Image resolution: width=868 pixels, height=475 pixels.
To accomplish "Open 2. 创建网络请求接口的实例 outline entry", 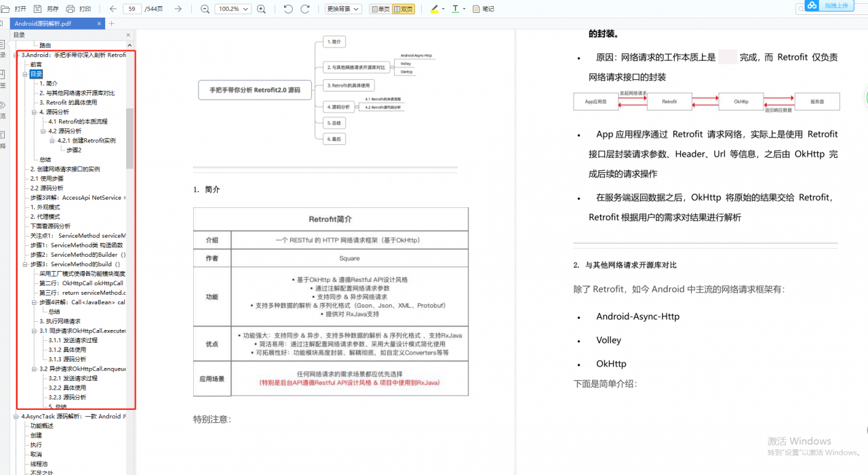I will [x=65, y=169].
